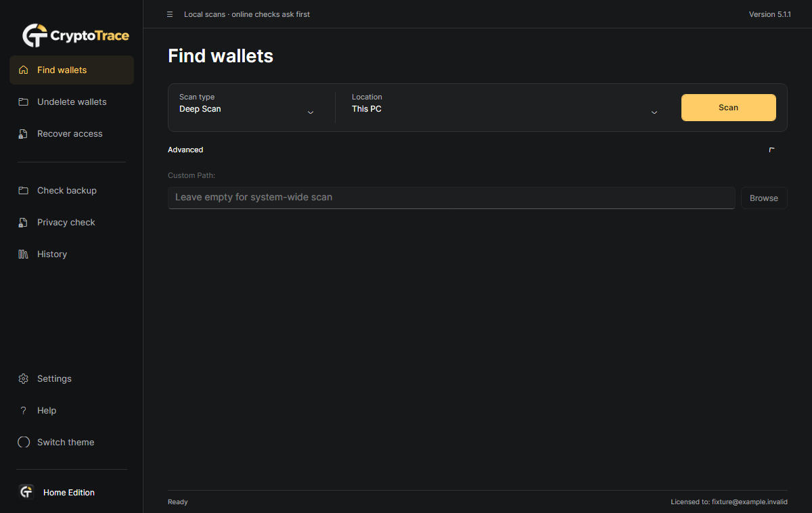Click the Undelete wallets folder icon
The height and width of the screenshot is (513, 812).
click(x=24, y=102)
